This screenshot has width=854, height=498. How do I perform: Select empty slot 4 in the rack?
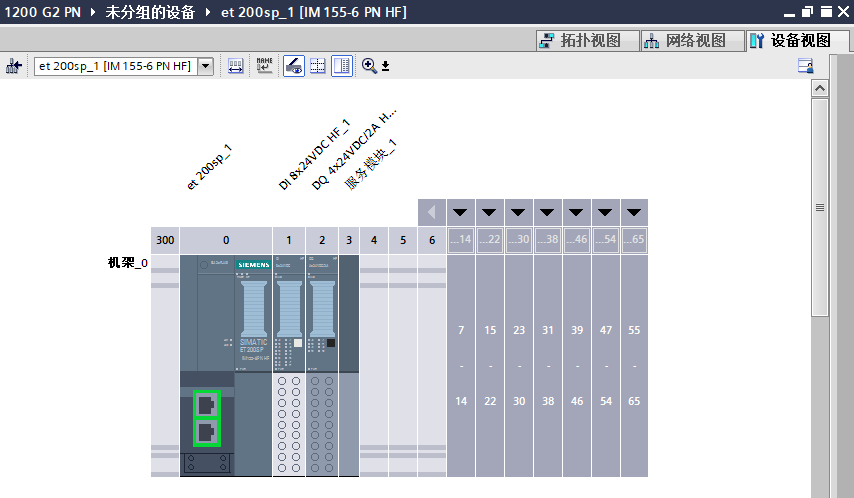pyautogui.click(x=374, y=365)
